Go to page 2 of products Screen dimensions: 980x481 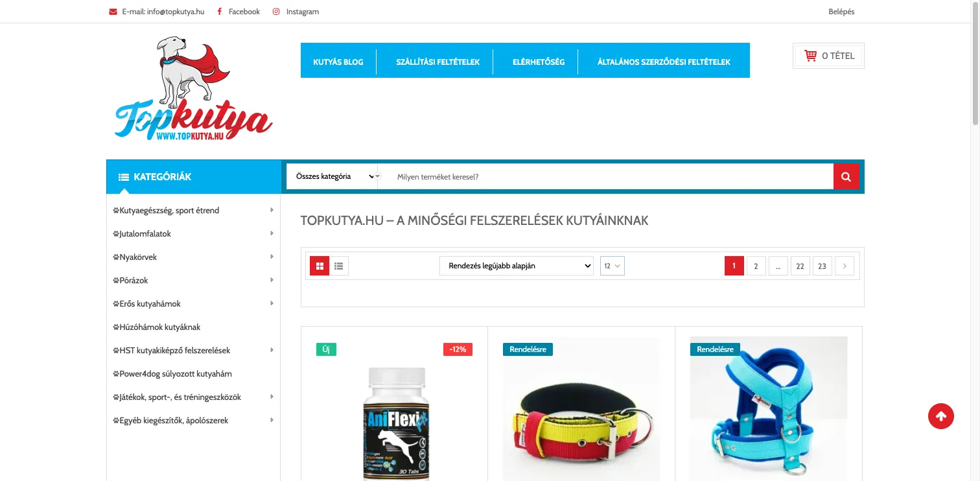(x=756, y=266)
